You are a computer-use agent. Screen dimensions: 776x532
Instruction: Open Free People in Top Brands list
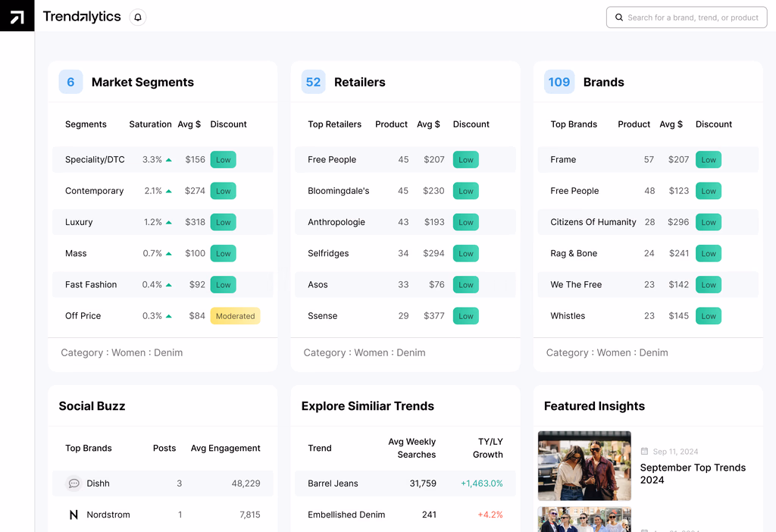[x=574, y=191]
